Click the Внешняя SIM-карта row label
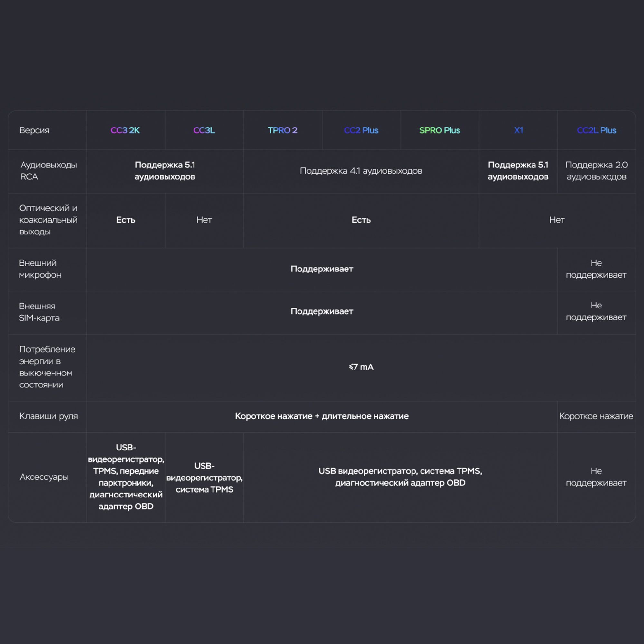644x644 pixels. click(x=39, y=312)
